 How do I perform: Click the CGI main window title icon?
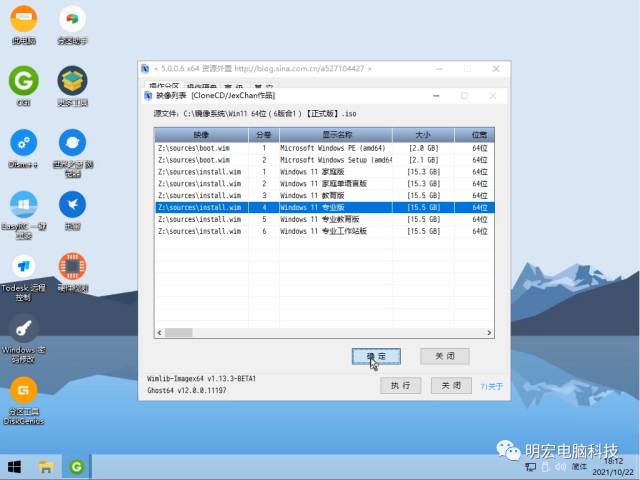pos(145,69)
